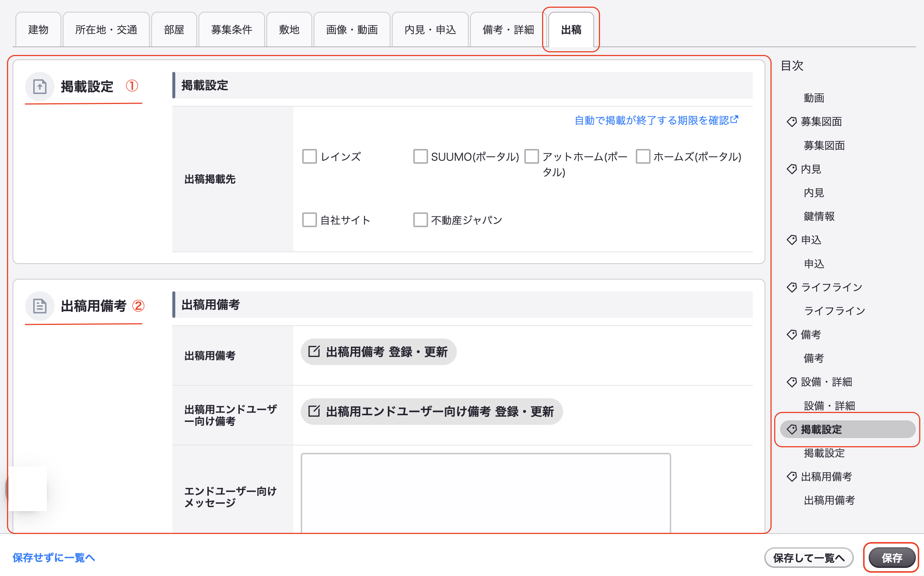Jump to 鍵情報 in 目次

click(x=819, y=216)
